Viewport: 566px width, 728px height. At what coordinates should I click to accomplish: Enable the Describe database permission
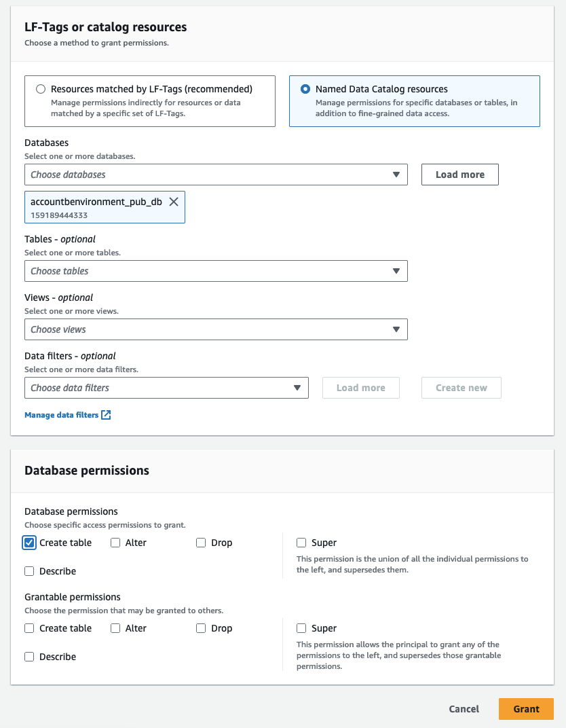pyautogui.click(x=29, y=571)
